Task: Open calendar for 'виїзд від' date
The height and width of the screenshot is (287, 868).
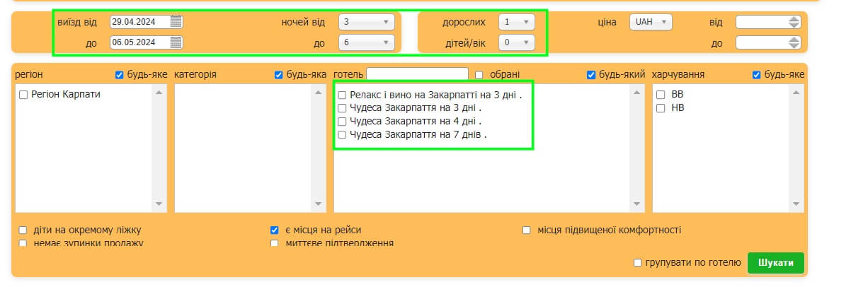Action: tap(176, 22)
